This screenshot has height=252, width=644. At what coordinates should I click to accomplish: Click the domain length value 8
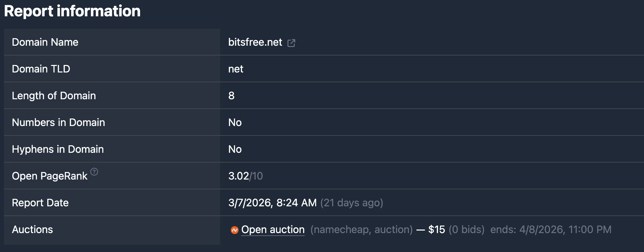(231, 96)
